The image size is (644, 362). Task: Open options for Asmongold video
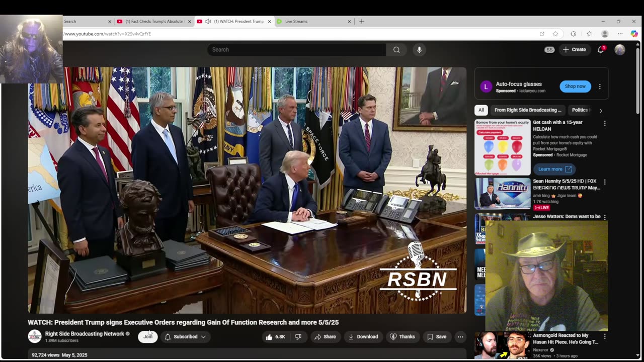(x=605, y=336)
